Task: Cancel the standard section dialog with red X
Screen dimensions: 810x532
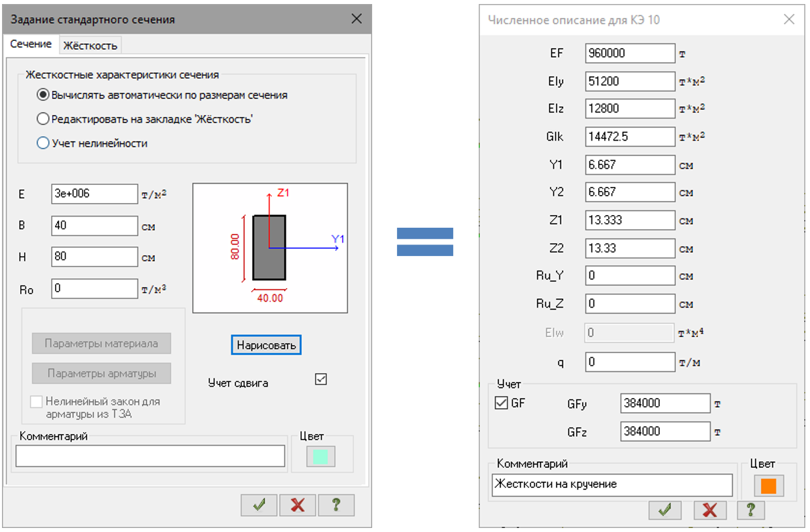Action: (x=298, y=505)
